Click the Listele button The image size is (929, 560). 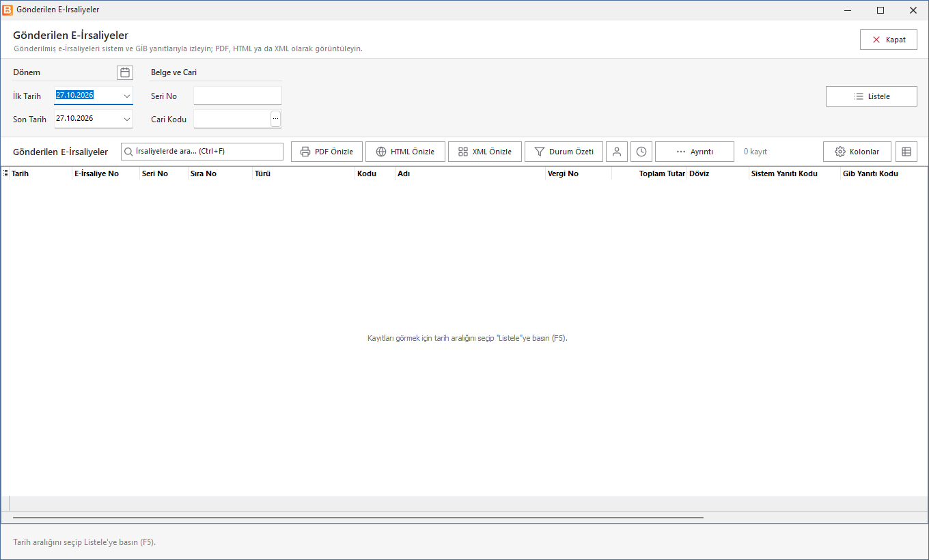pyautogui.click(x=872, y=96)
